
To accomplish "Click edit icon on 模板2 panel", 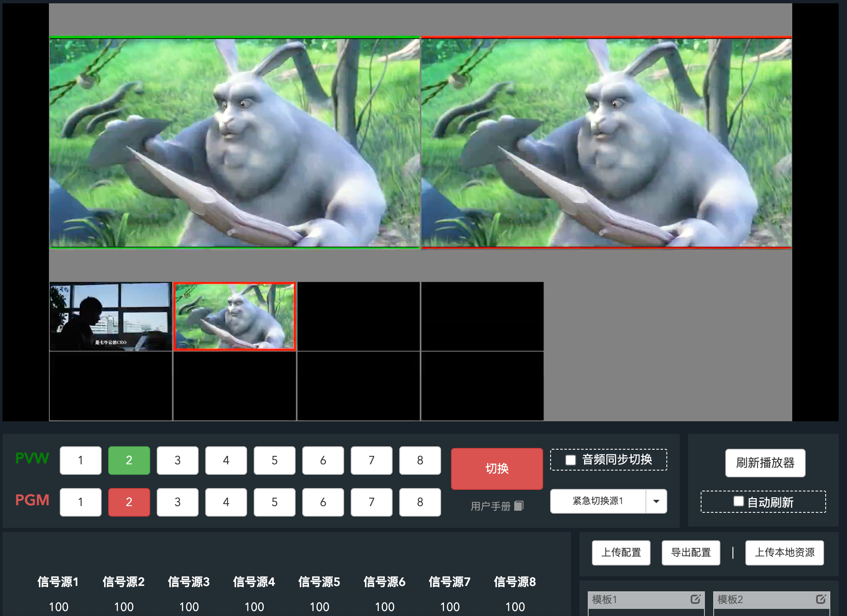I will [821, 599].
